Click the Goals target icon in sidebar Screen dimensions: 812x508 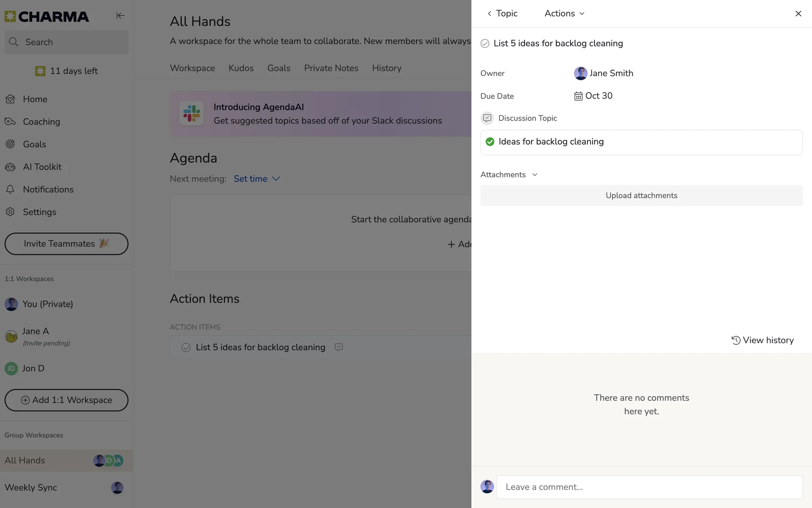coord(10,144)
